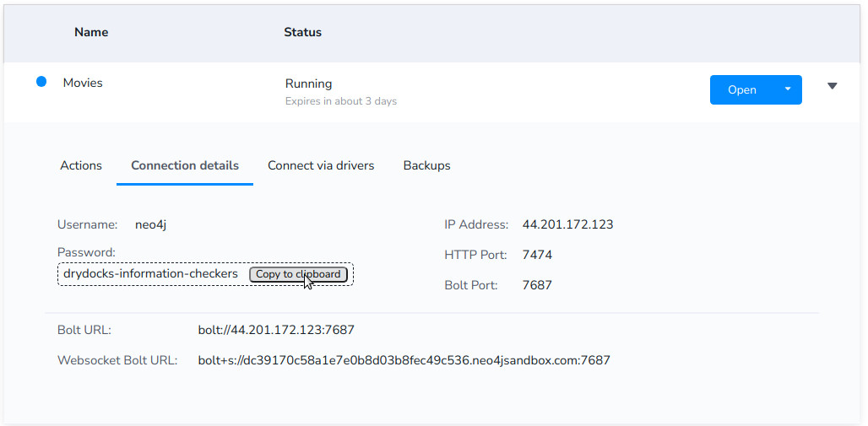Select the Connection details tab

coord(185,165)
